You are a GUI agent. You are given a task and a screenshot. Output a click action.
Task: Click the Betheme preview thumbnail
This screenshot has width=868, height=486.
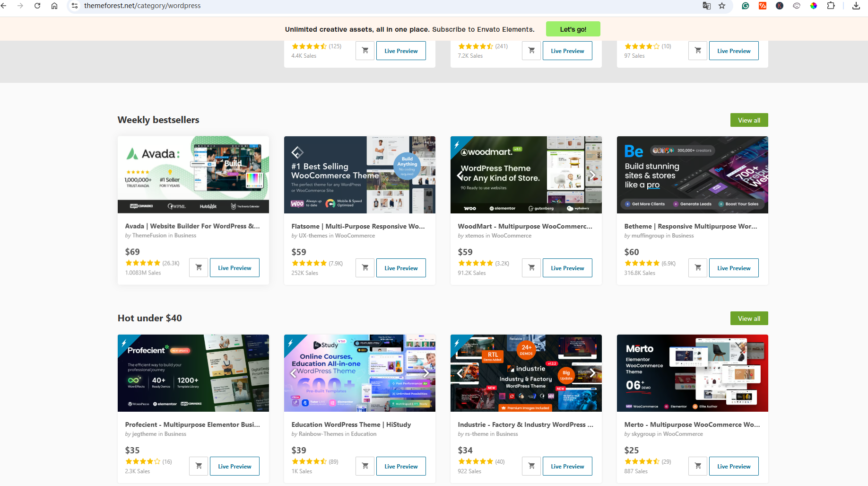693,175
